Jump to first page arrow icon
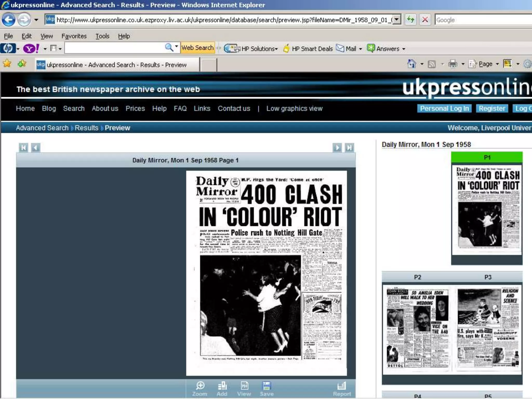Viewport: 532px width, 399px height. coord(23,148)
